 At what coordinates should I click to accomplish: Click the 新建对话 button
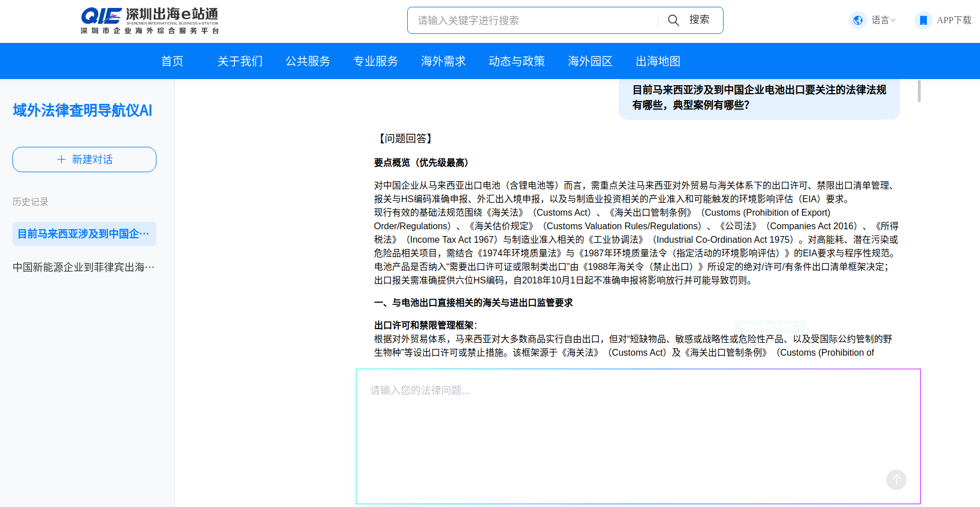point(84,160)
